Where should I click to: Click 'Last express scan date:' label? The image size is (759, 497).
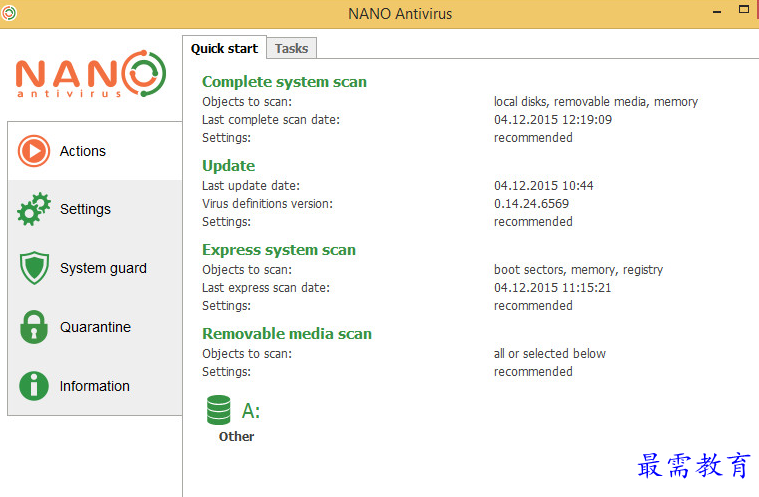(266, 287)
